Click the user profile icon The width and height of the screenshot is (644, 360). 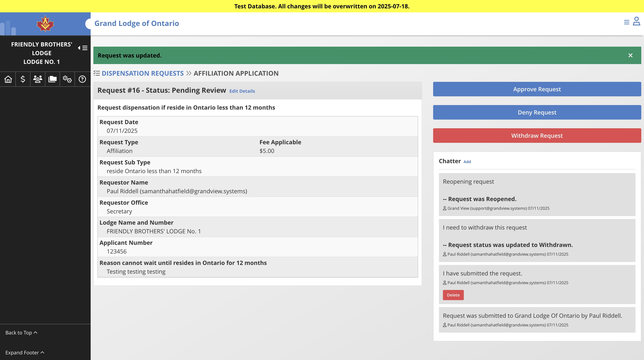636,21
